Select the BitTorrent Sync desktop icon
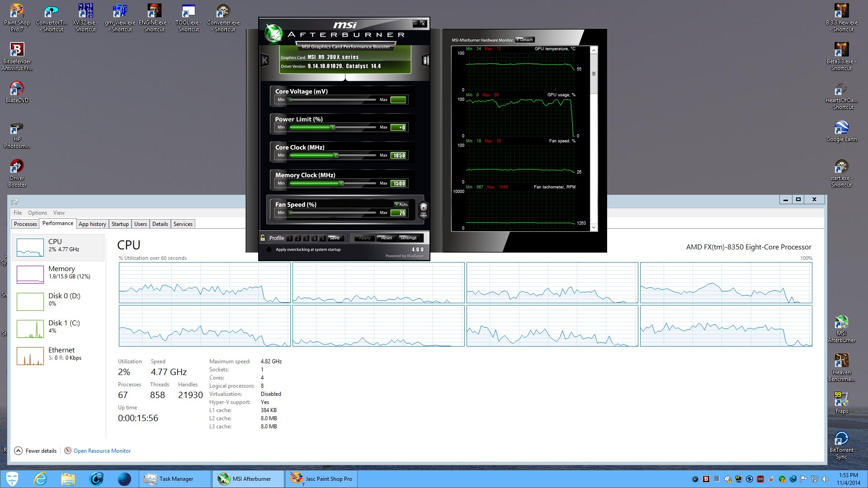The height and width of the screenshot is (488, 868). click(841, 446)
